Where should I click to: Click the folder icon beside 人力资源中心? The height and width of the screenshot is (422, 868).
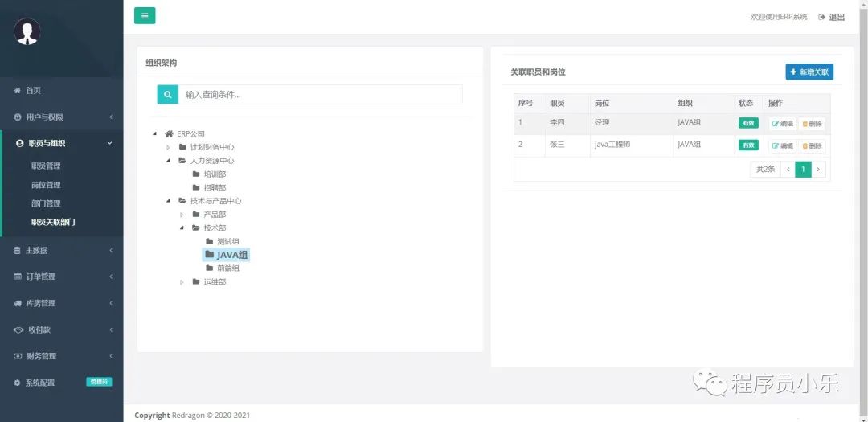pos(182,161)
